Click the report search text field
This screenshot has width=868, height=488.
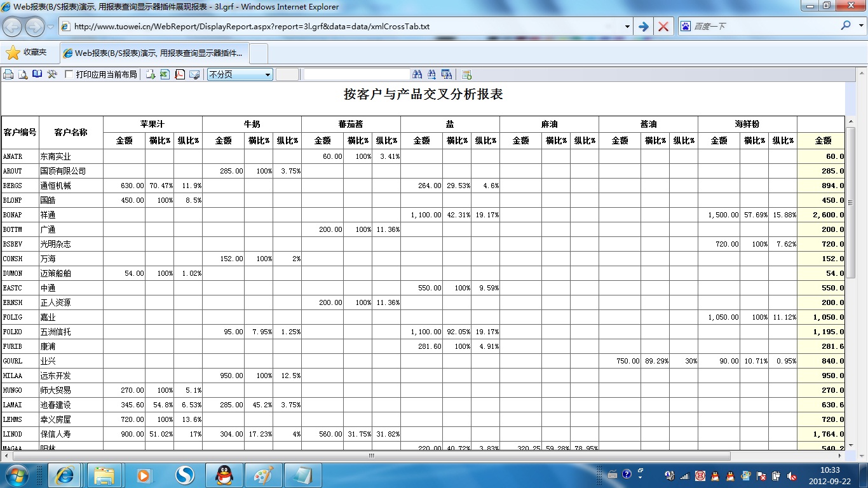[356, 74]
